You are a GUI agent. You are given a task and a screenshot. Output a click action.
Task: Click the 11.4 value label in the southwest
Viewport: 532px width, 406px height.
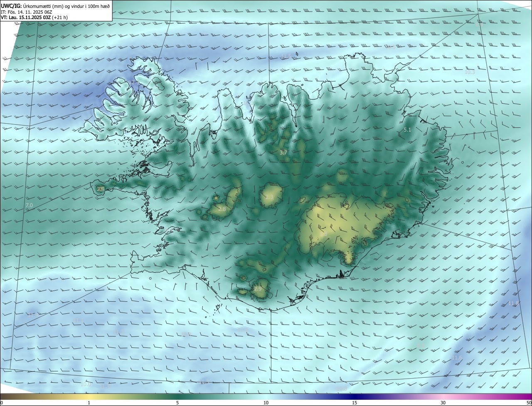(33, 315)
